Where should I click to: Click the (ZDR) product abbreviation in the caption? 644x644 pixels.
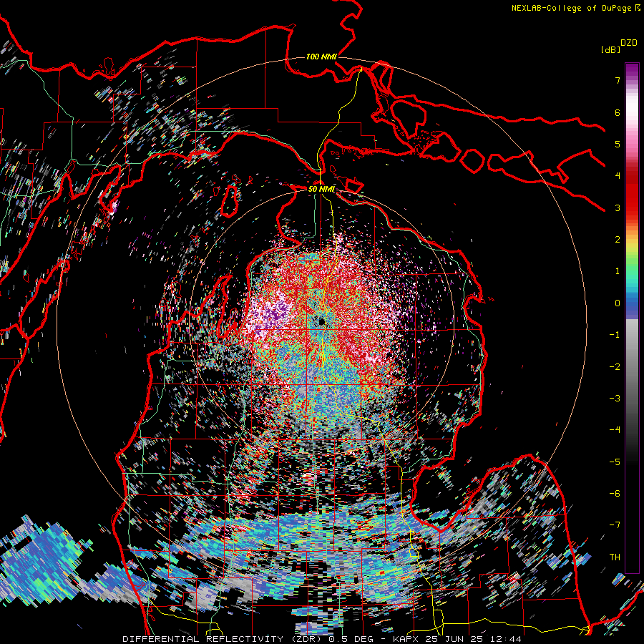[x=306, y=639]
